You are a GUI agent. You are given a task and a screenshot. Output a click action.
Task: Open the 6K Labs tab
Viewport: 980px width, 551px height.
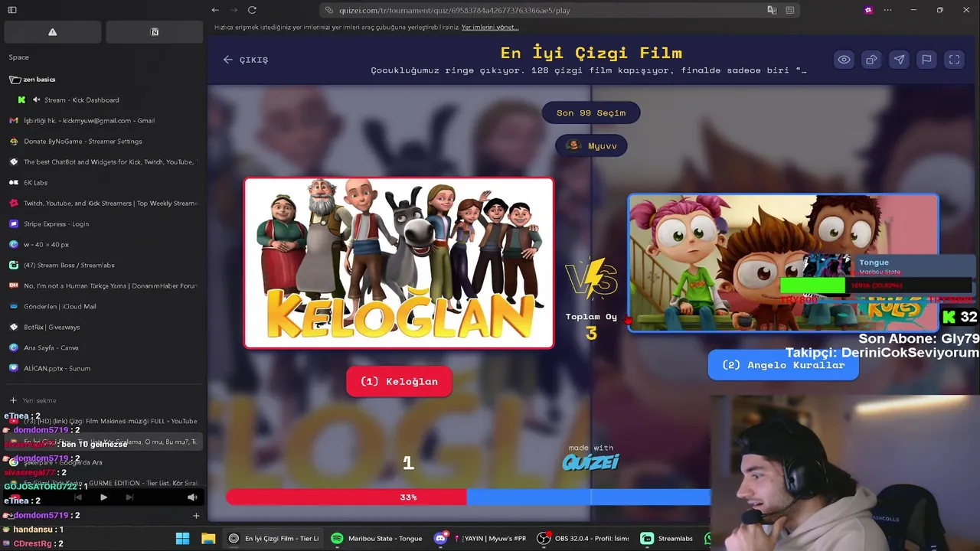pyautogui.click(x=103, y=183)
